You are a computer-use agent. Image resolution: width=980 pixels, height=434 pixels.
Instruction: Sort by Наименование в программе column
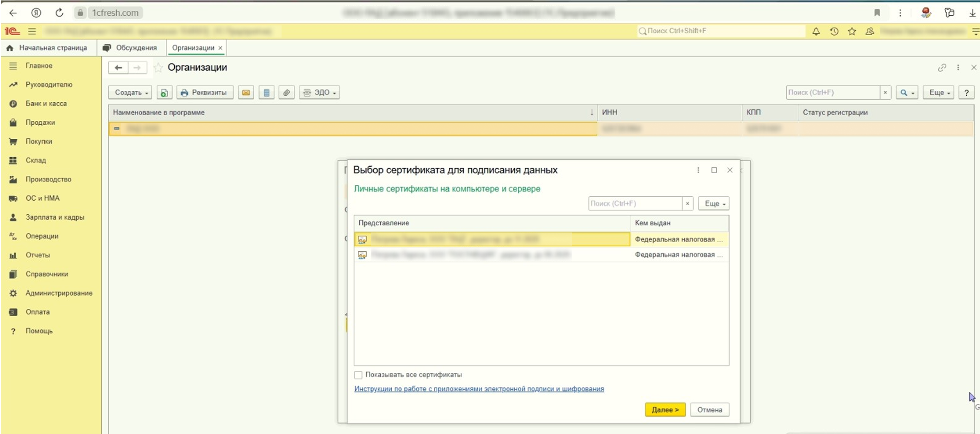tap(353, 113)
